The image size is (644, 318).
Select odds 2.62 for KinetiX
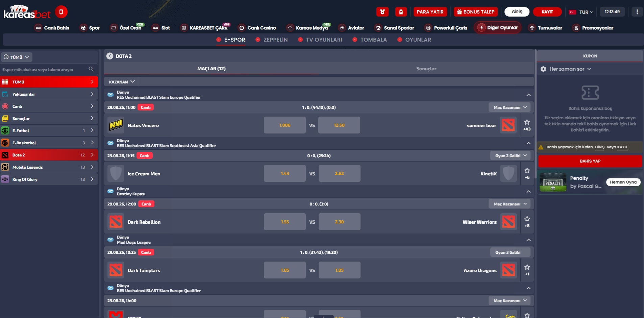(339, 173)
